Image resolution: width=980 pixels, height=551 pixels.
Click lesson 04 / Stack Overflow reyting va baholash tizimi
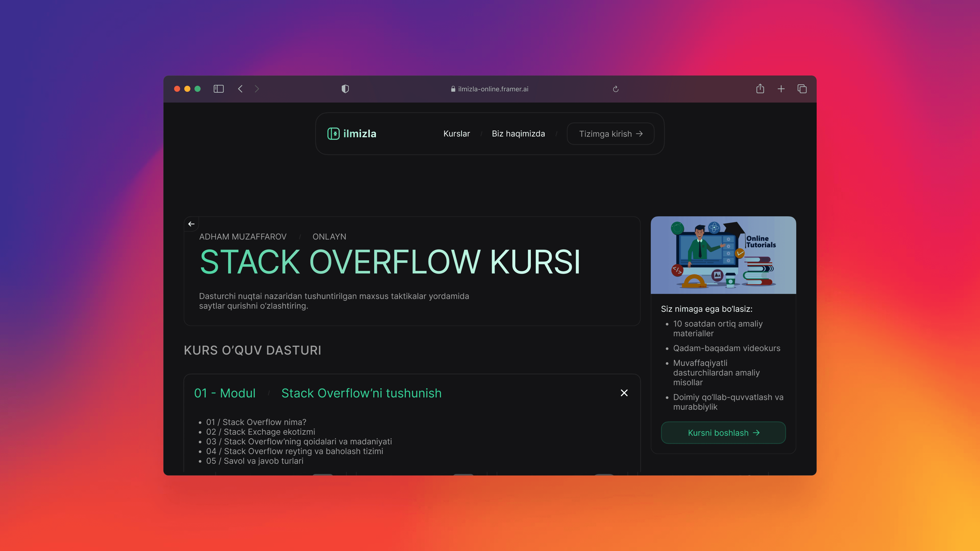[295, 451]
